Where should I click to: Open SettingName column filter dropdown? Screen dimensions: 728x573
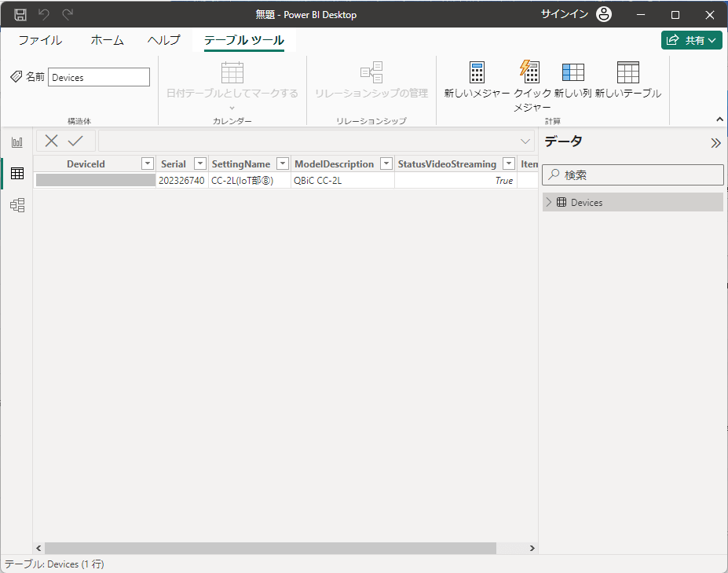tap(283, 163)
